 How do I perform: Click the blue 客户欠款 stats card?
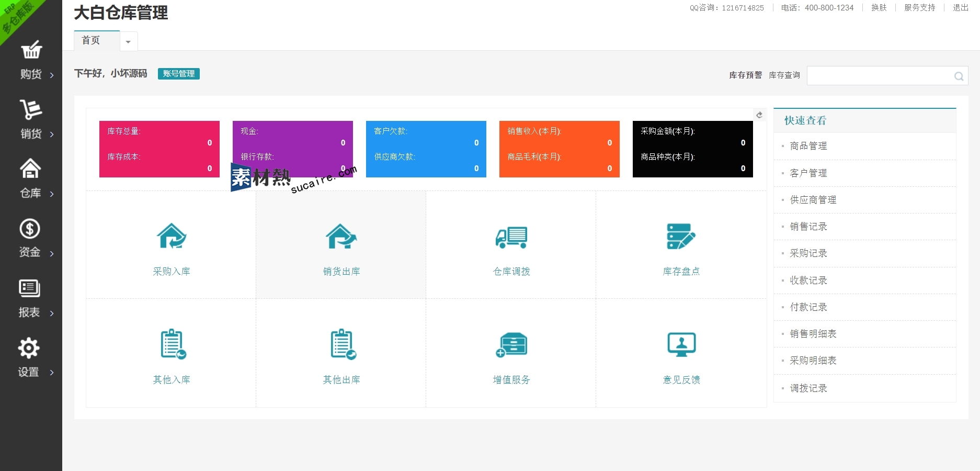(426, 149)
